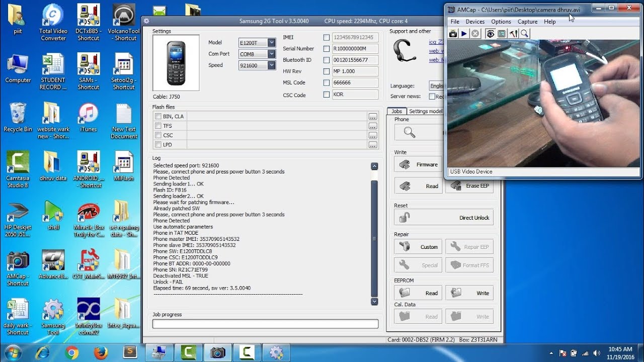Open the Language dropdown
Screen dimensions: 644x362
pyautogui.click(x=436, y=86)
